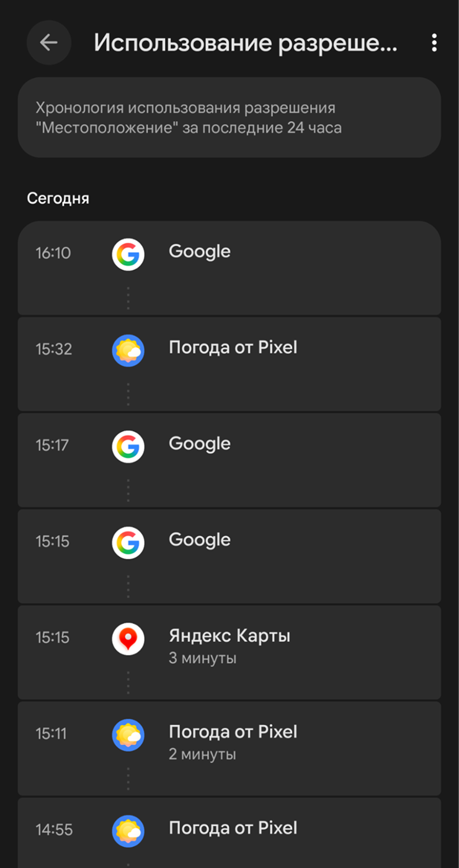
Task: Tap the Yandex Maps pin icon
Action: 128,639
